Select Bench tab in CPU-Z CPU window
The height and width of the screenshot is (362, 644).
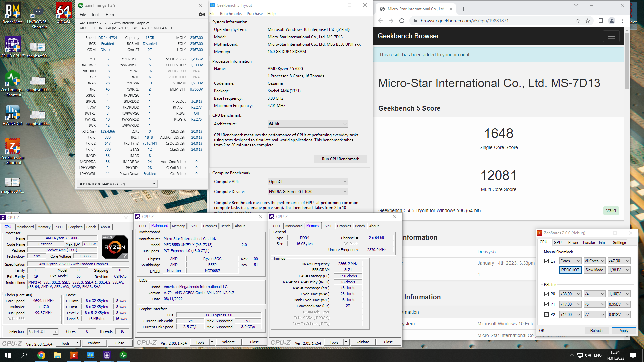pyautogui.click(x=91, y=227)
